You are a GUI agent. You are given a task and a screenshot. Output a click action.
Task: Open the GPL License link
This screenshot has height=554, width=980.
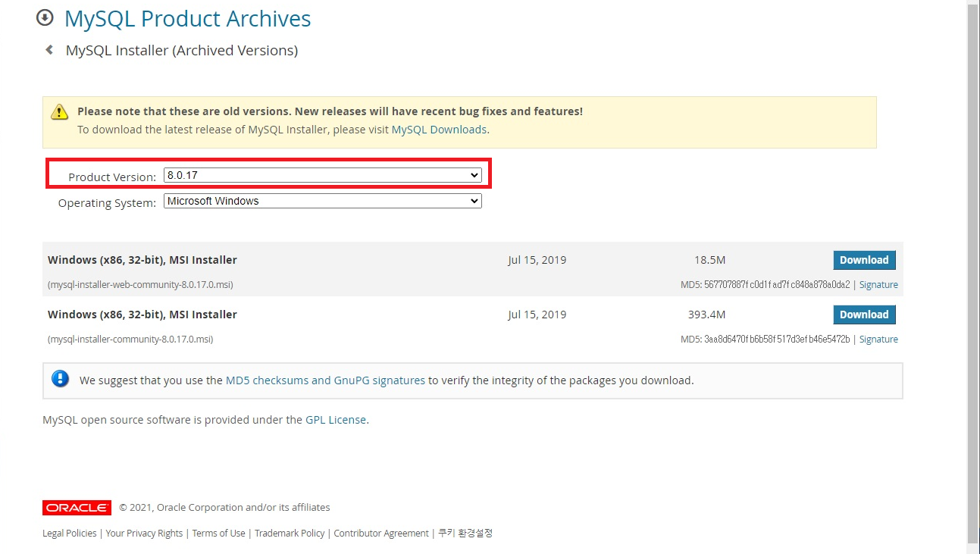[336, 420]
